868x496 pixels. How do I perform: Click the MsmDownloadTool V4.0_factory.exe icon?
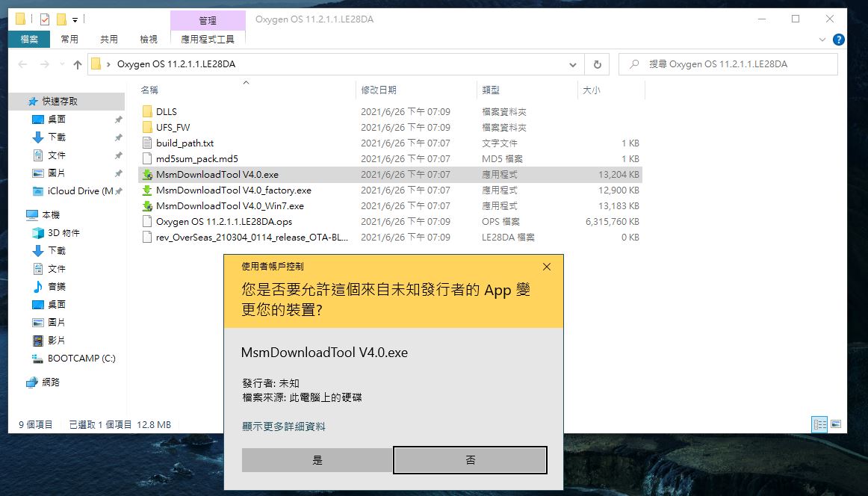[147, 190]
